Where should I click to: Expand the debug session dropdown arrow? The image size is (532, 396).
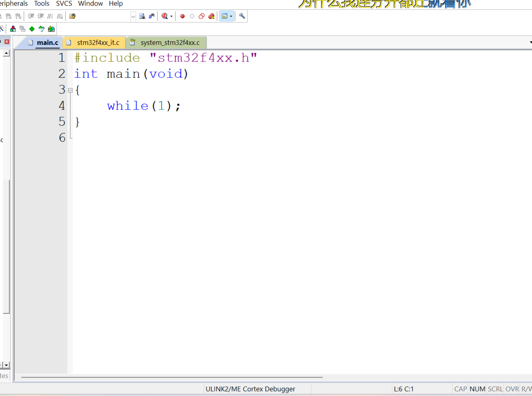pos(171,17)
